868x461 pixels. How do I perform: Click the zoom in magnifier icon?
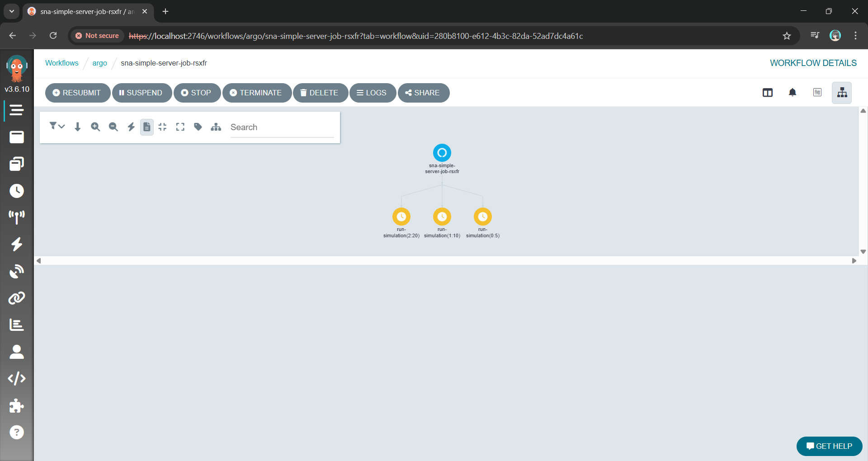click(95, 127)
